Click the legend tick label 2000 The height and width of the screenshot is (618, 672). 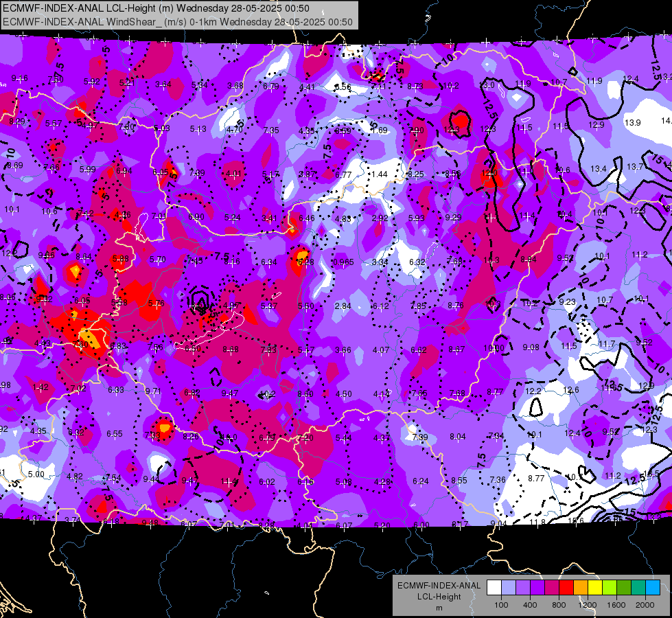pyautogui.click(x=645, y=605)
